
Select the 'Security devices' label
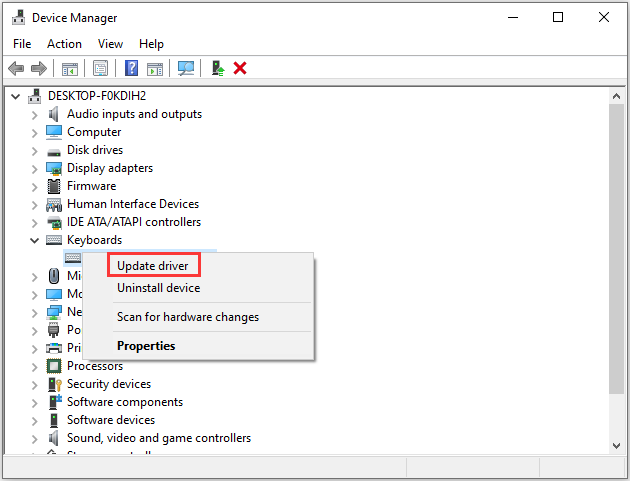point(109,384)
